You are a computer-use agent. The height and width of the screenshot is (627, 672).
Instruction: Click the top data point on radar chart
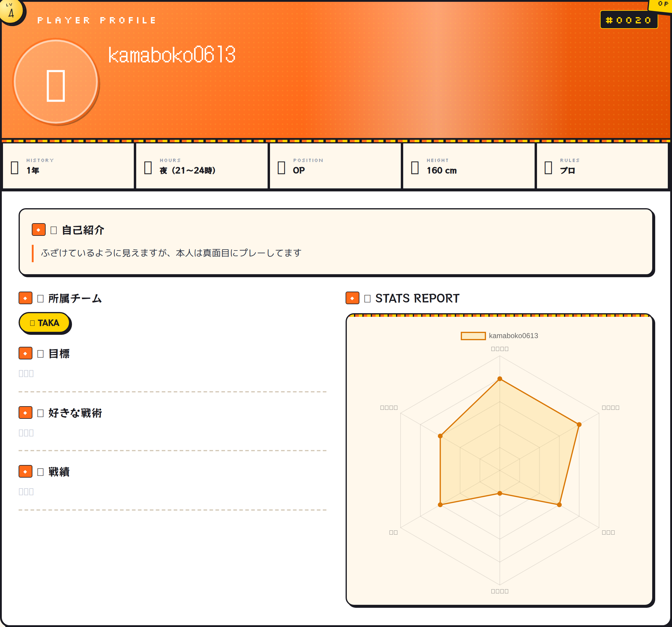tap(499, 379)
